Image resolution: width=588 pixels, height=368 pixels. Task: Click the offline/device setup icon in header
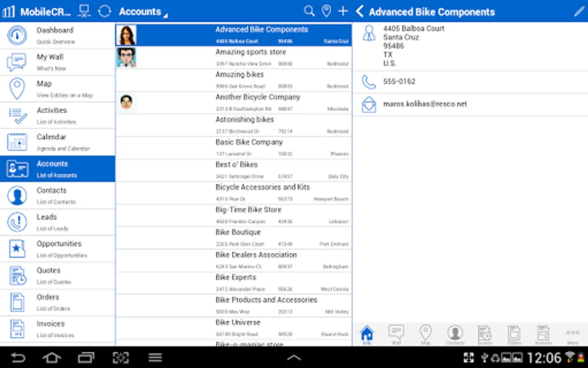pyautogui.click(x=84, y=11)
